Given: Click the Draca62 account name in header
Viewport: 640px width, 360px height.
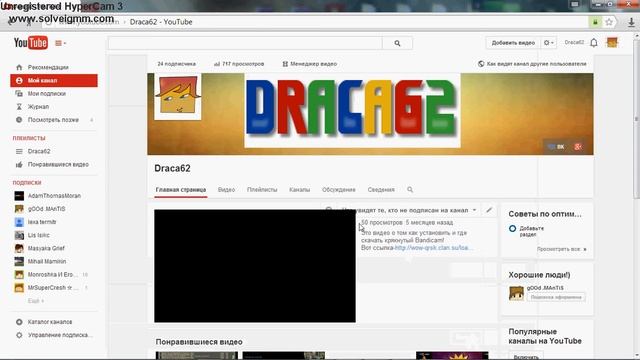Looking at the screenshot, I should click(x=574, y=42).
